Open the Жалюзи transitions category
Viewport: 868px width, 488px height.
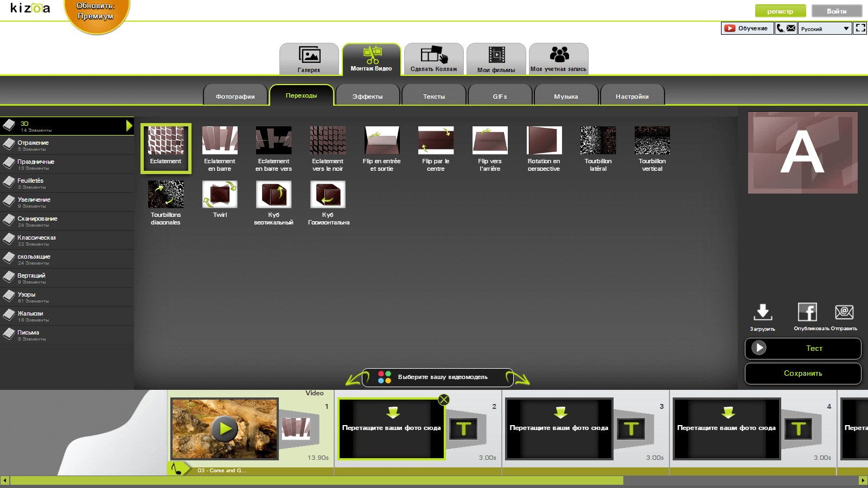click(67, 316)
